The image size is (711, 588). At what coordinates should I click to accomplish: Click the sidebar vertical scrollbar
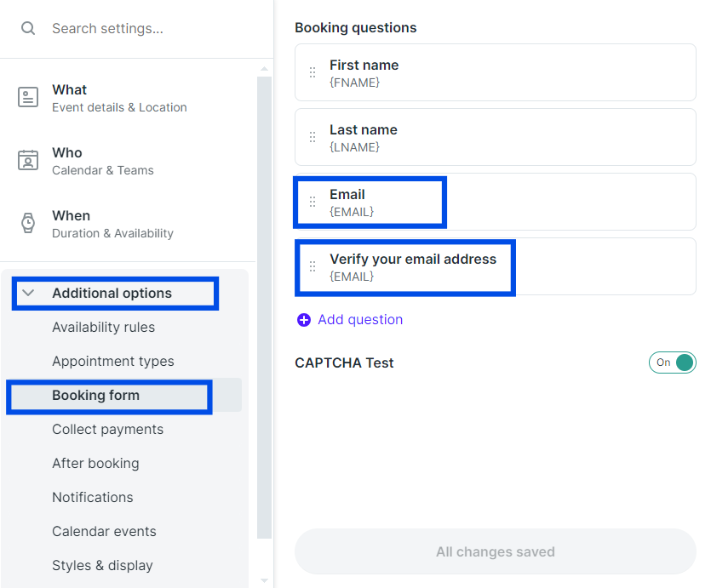tap(264, 307)
